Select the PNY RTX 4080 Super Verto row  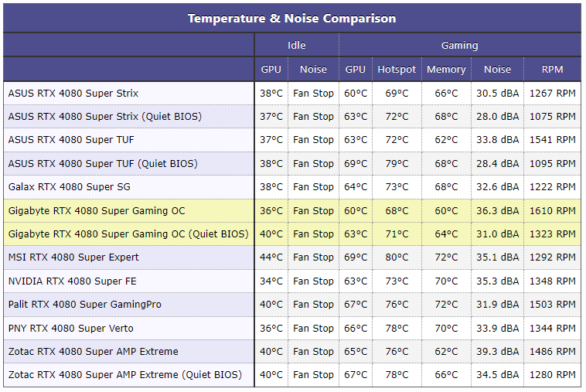(72, 329)
